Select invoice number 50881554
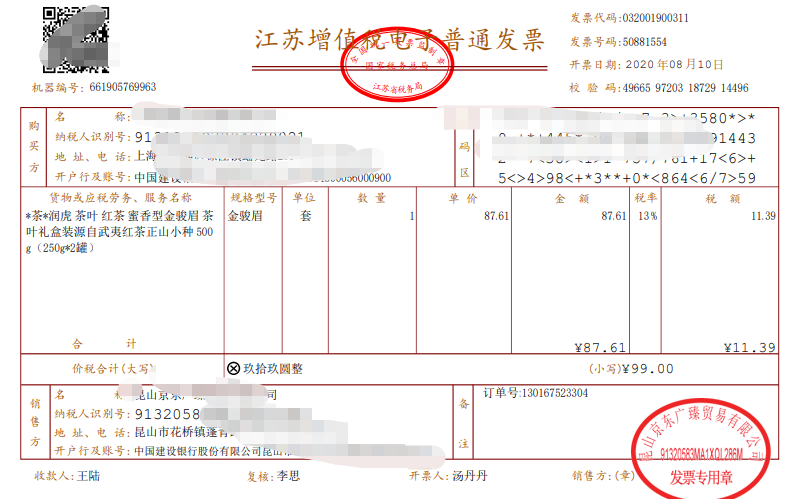Image resolution: width=790 pixels, height=499 pixels. point(644,42)
